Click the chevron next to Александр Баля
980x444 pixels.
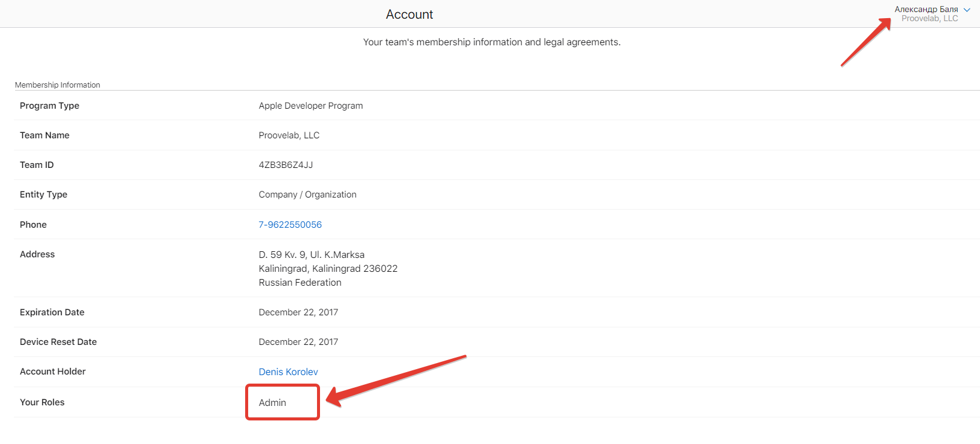click(967, 10)
